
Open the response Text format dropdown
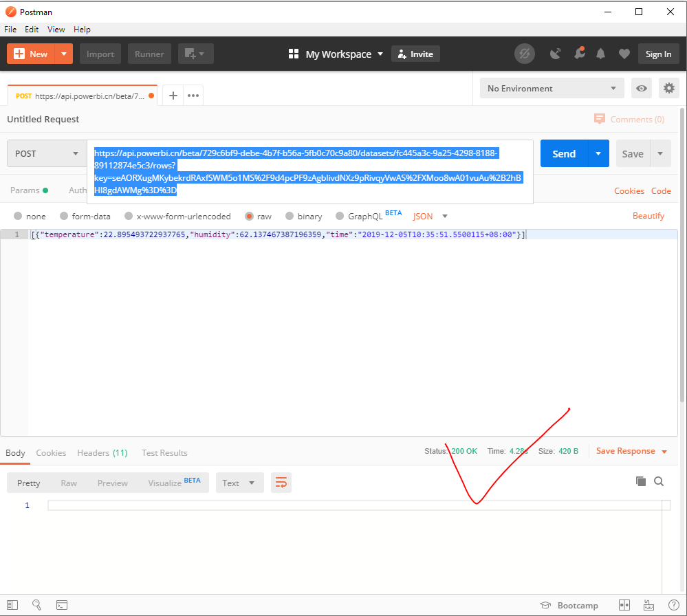click(240, 483)
